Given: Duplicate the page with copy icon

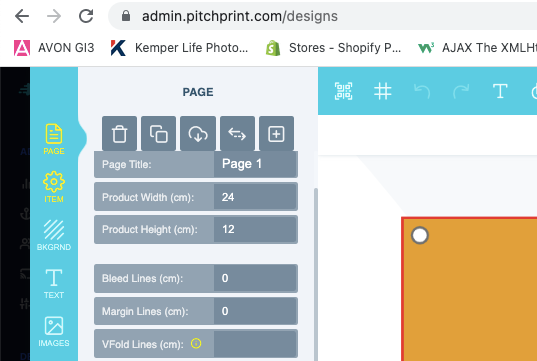Looking at the screenshot, I should 159,134.
